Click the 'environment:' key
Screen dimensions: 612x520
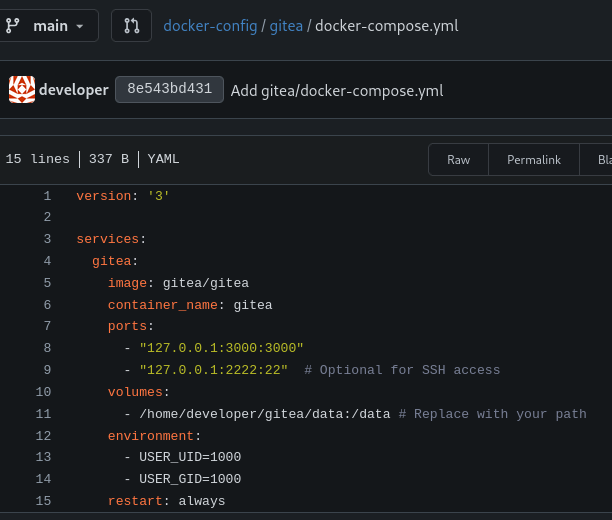tap(155, 436)
